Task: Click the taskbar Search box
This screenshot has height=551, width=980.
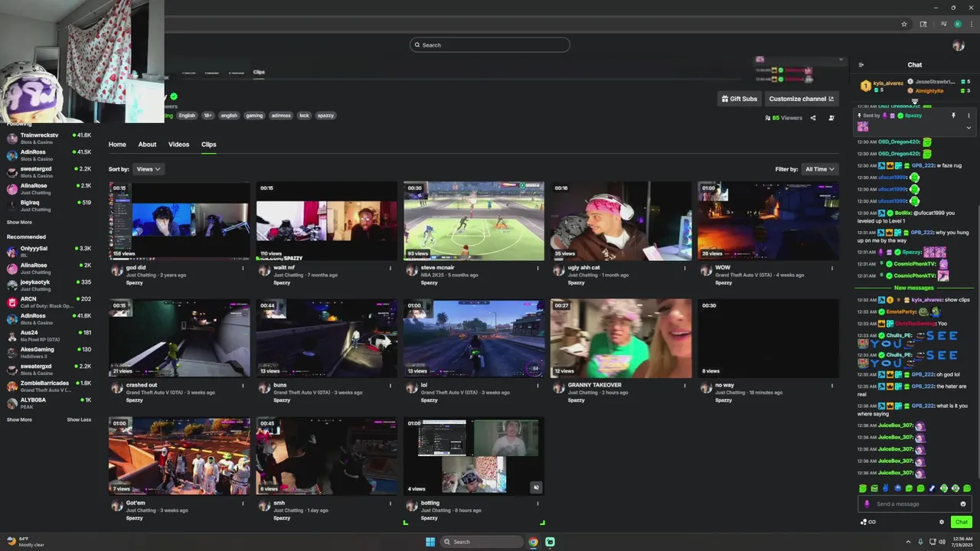Action: 482,542
